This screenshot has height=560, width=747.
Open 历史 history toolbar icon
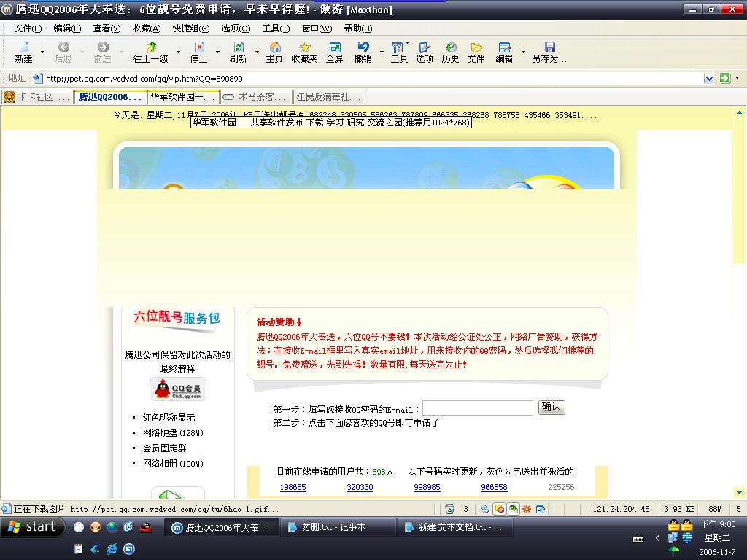point(450,52)
